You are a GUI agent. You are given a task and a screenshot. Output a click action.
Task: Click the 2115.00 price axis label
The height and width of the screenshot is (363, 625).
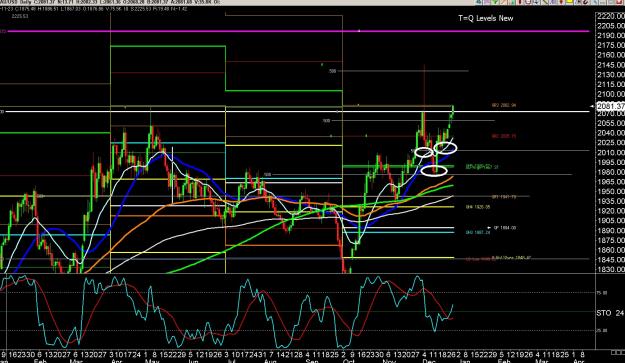point(611,84)
